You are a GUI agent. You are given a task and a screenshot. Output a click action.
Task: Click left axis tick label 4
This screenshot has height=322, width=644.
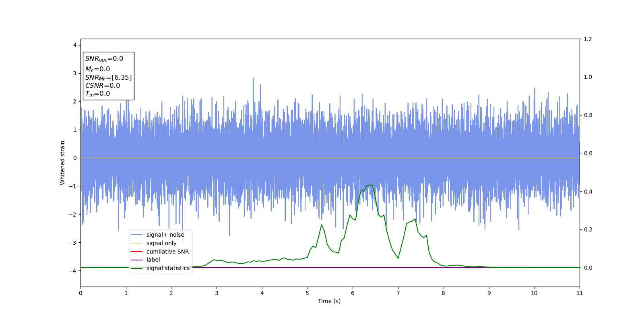coord(75,45)
